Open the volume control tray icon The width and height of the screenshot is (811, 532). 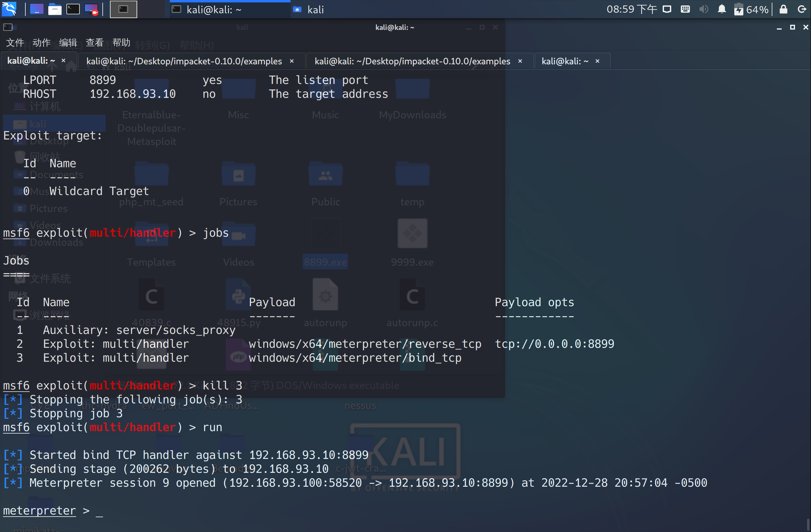click(x=703, y=9)
